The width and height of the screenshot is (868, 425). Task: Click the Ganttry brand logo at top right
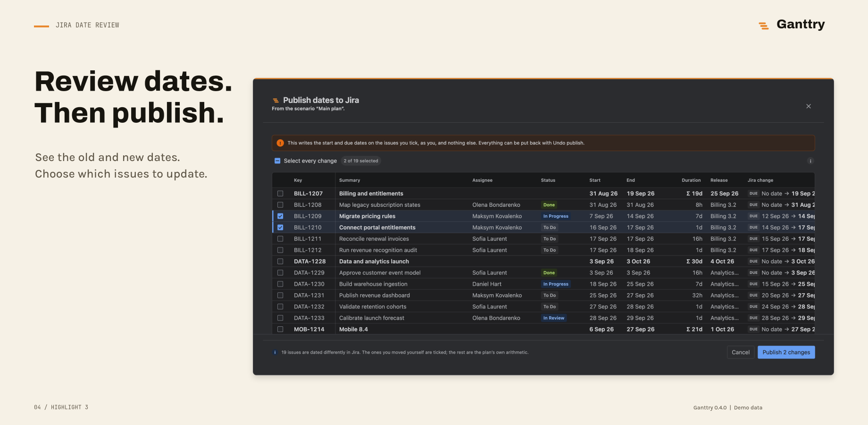(x=792, y=25)
